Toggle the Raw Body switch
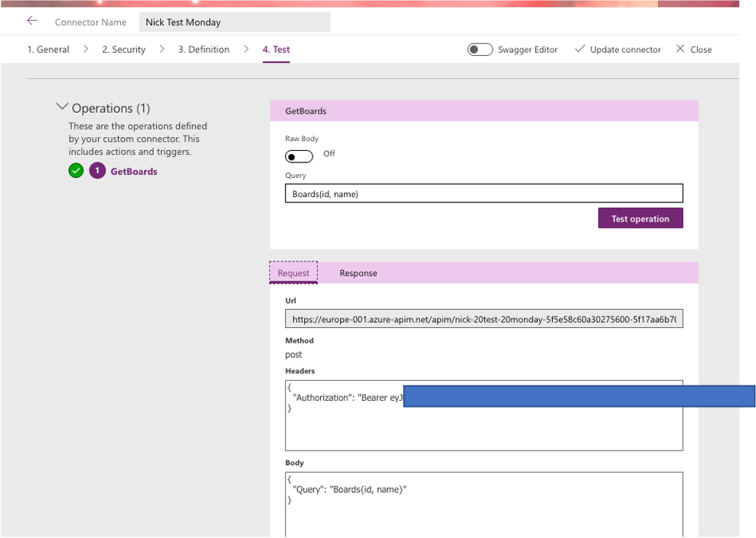The image size is (756, 538). pyautogui.click(x=299, y=157)
